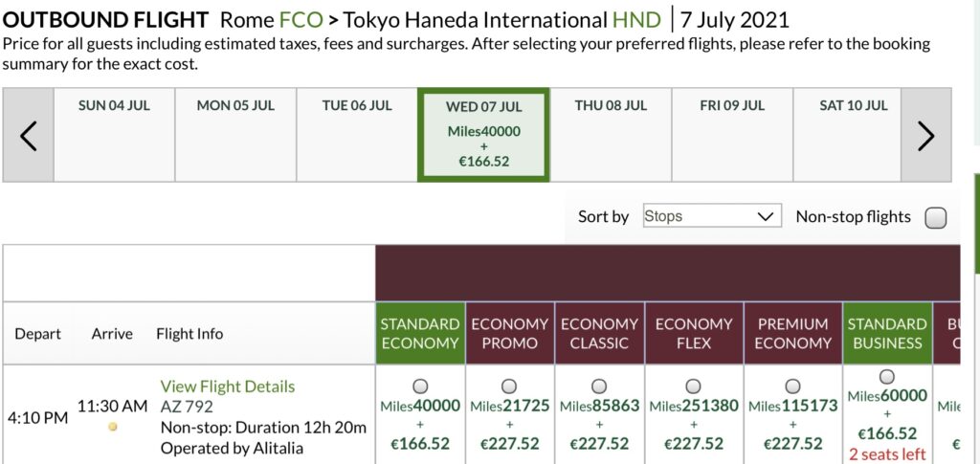Choose the FRI 09 JUL date tab
This screenshot has height=464, width=980.
tap(732, 135)
